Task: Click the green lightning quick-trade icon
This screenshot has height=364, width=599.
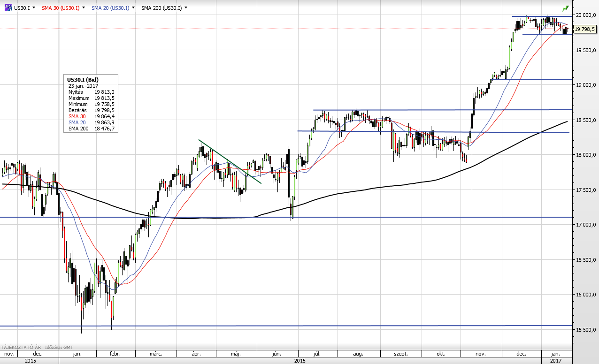Action: click(x=566, y=8)
